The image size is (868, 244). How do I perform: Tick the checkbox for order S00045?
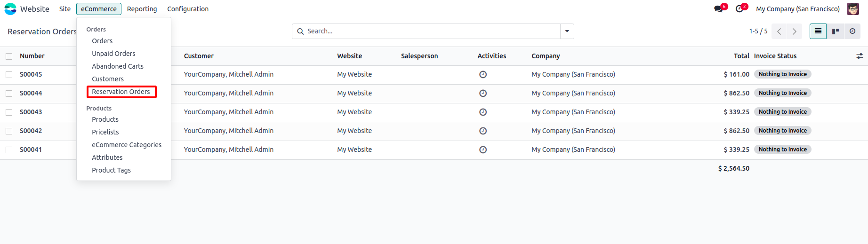[9, 75]
